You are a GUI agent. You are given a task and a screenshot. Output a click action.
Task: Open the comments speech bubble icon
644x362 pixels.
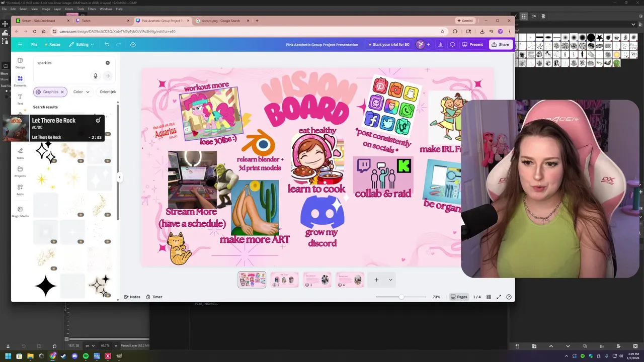pyautogui.click(x=452, y=44)
